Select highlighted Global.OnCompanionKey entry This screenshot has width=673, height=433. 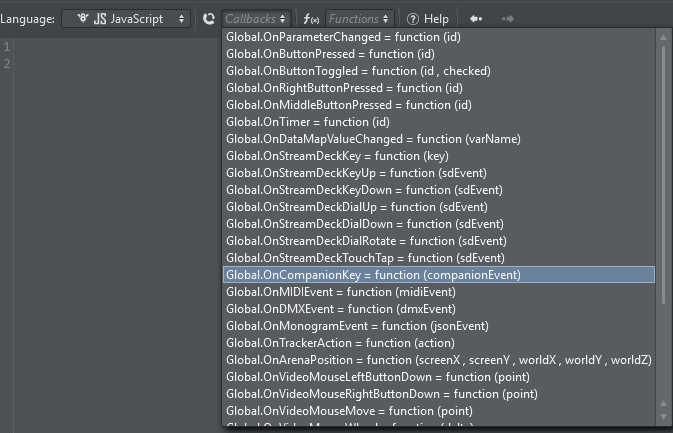(373, 275)
